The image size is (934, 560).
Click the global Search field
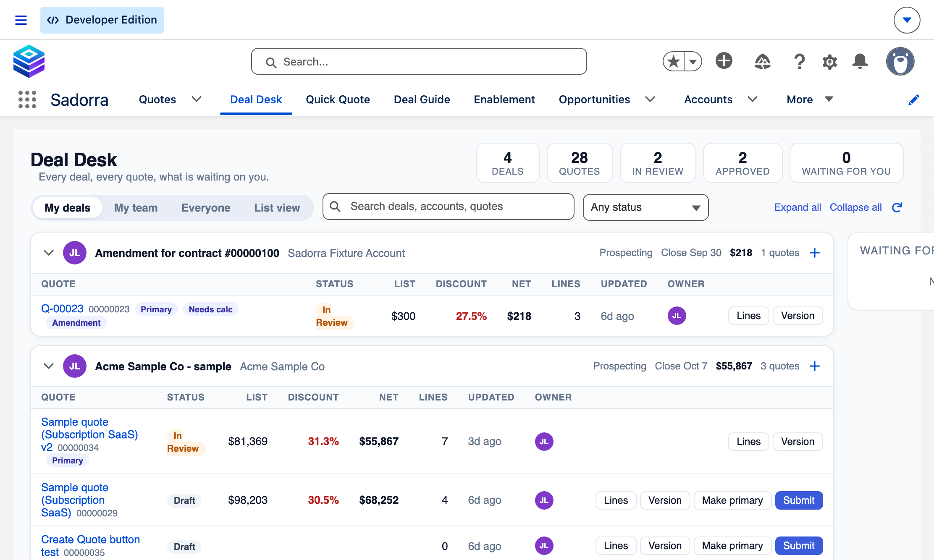[x=419, y=62]
